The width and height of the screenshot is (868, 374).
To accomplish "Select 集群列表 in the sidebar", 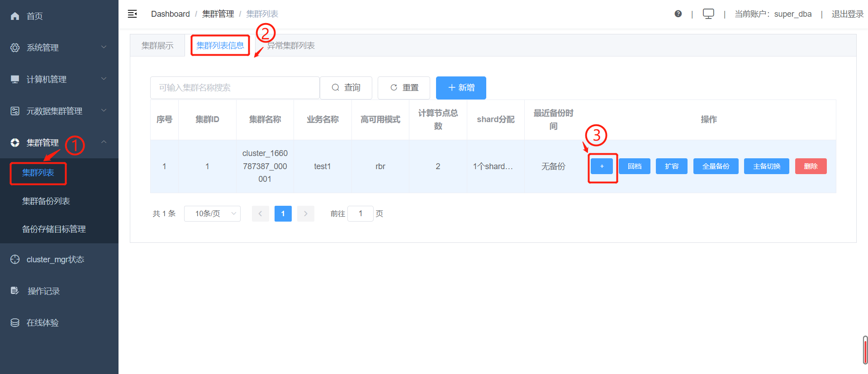I will tap(38, 173).
